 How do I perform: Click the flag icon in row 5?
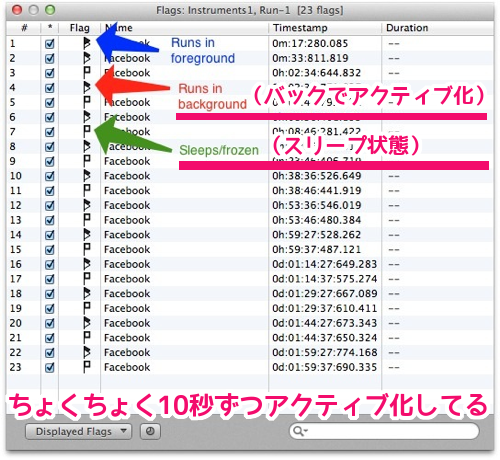(x=87, y=102)
